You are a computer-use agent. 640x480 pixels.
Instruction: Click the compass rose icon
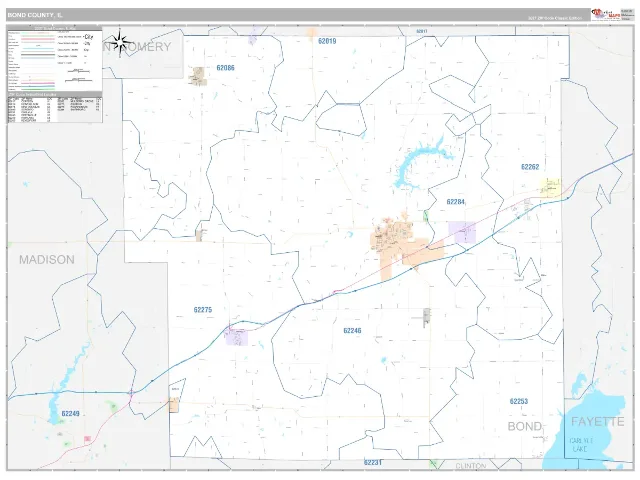point(120,43)
